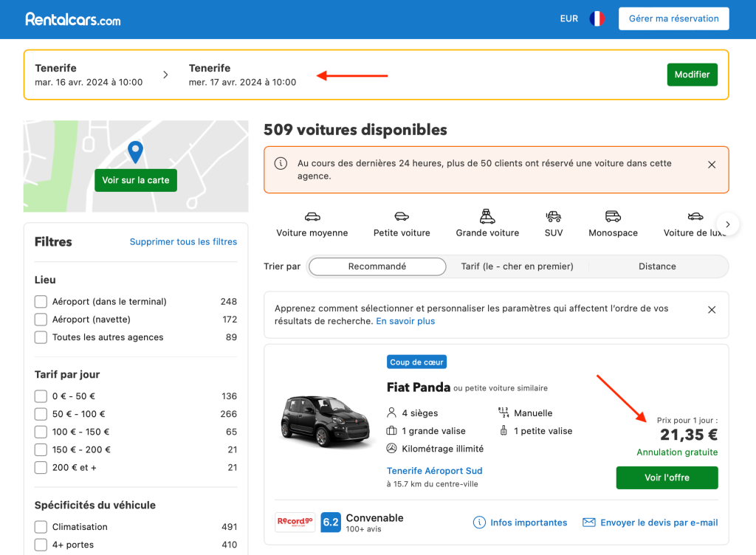Check the 50 € - 100 € price filter
Screen dimensions: 756x555
(41, 414)
